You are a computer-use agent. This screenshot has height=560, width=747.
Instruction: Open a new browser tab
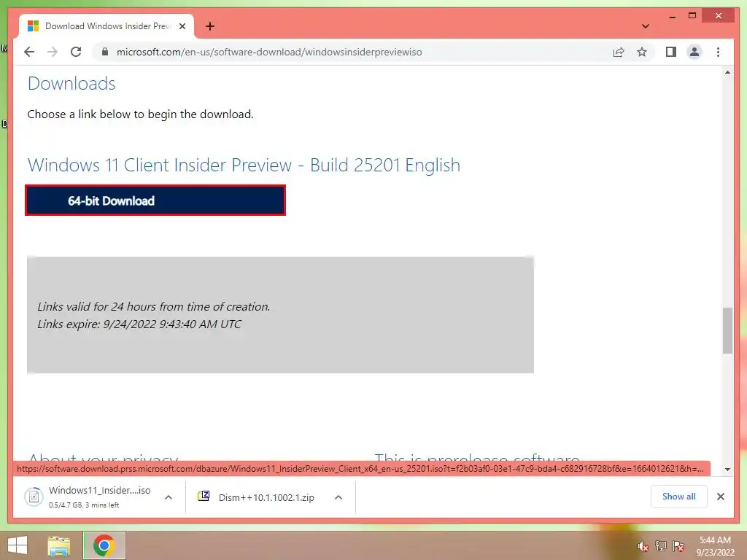[209, 26]
